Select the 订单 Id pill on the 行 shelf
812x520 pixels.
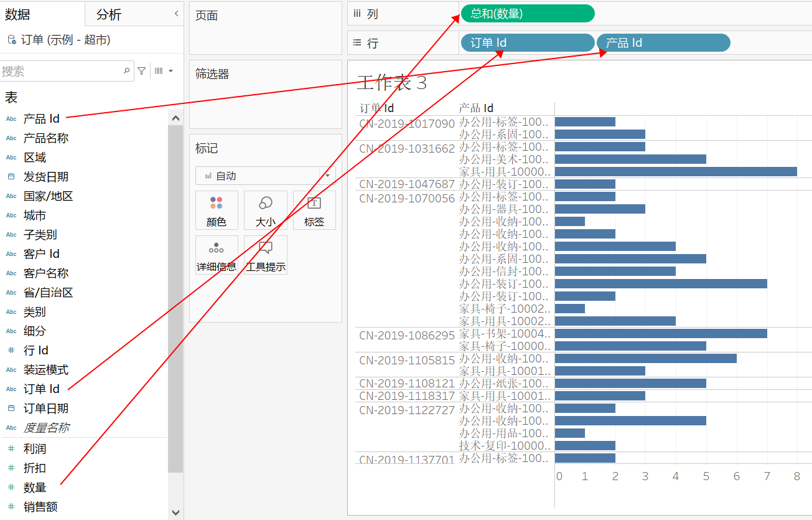pos(528,42)
